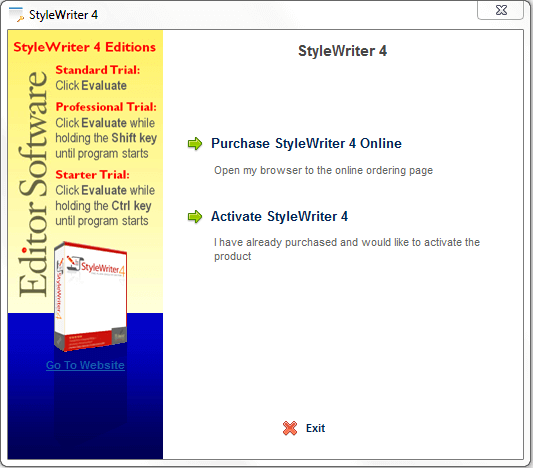Screen dimensions: 533x468
Task: Click the Professional Trial heading
Action: 106,107
